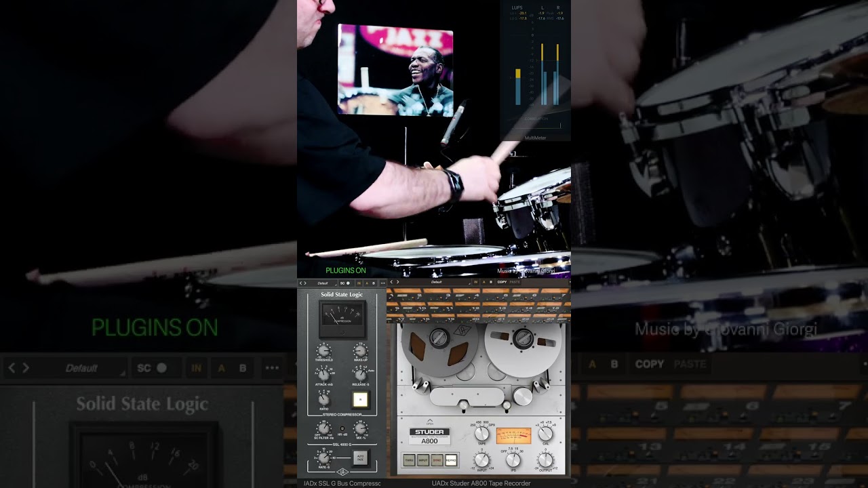Adjust the Rate-S fade knob
The image size is (868, 488).
coord(324,457)
